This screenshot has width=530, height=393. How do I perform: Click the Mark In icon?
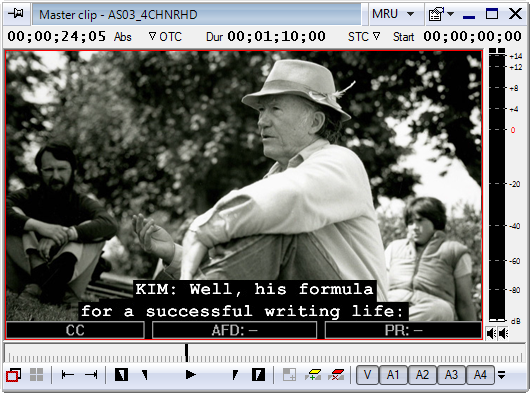(121, 374)
